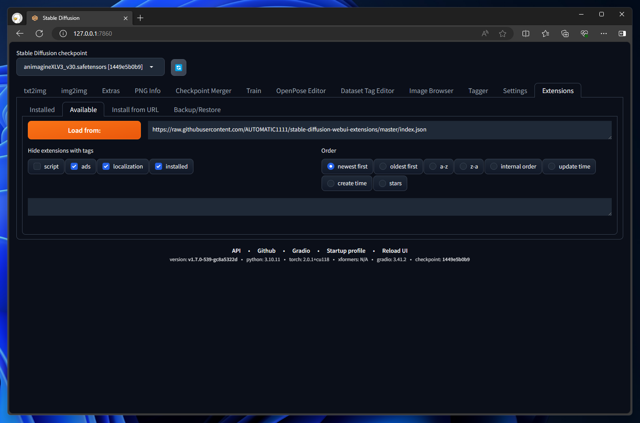The height and width of the screenshot is (423, 640).
Task: Open the Gradio link
Action: [301, 251]
